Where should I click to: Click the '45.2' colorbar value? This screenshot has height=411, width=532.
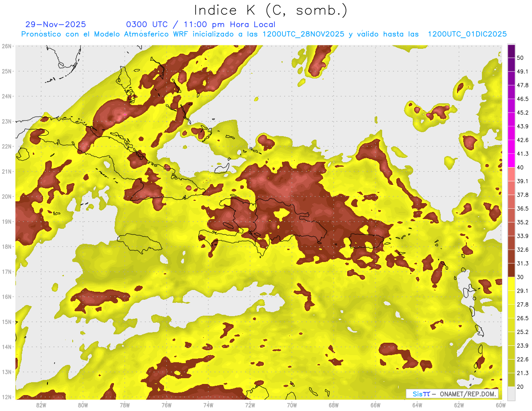[522, 113]
